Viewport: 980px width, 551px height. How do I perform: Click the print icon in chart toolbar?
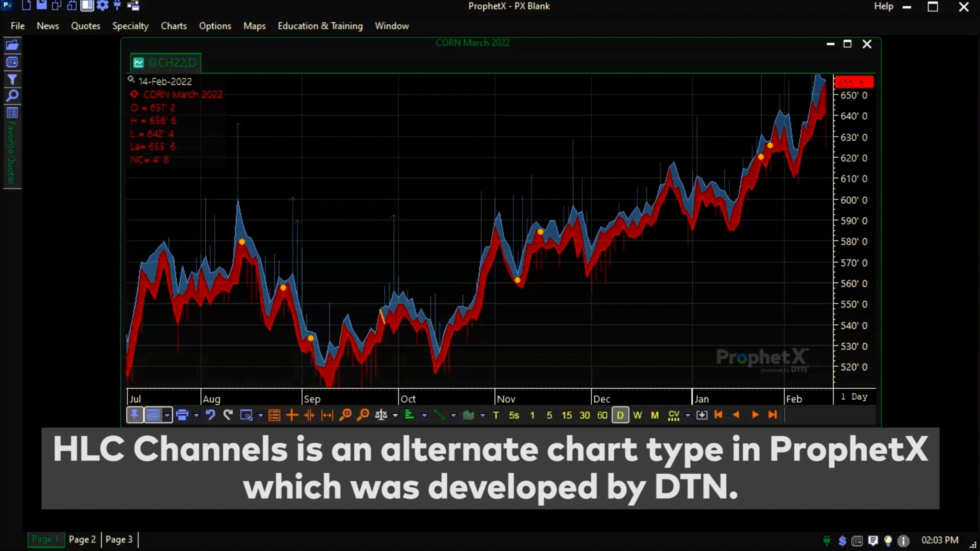[182, 415]
